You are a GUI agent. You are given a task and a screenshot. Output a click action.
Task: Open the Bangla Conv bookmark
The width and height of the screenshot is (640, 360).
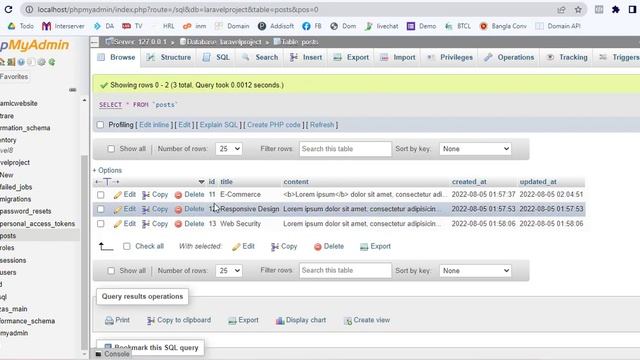coord(503,26)
